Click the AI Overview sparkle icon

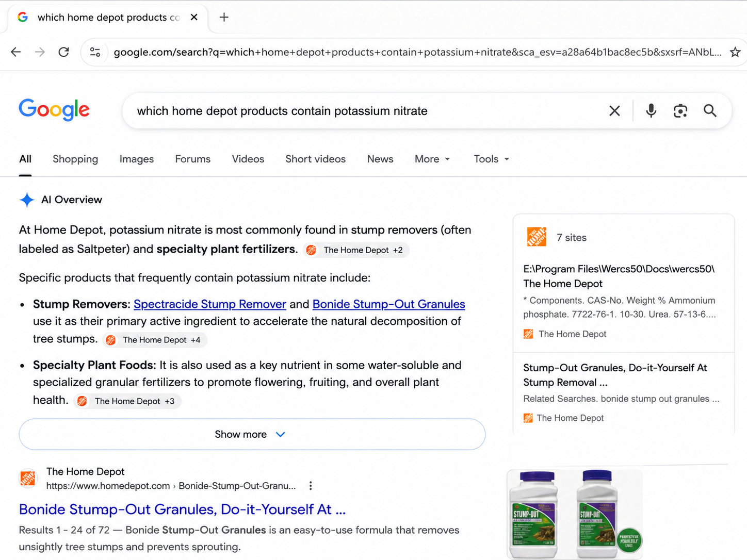27,200
